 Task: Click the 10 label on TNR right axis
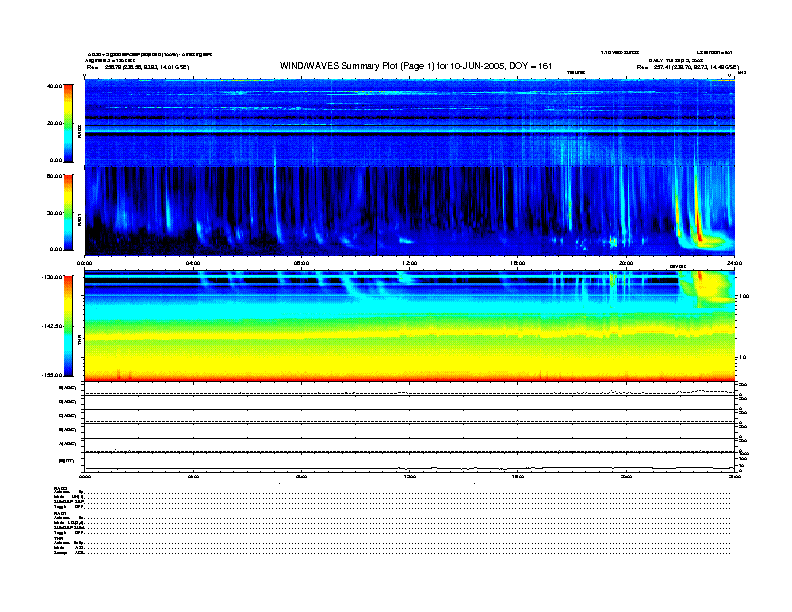[x=742, y=357]
